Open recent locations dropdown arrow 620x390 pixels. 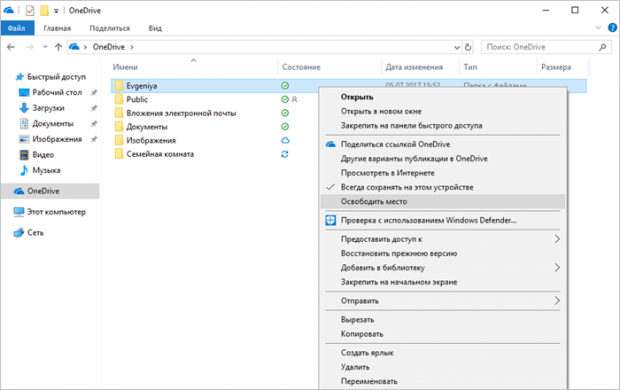point(45,47)
